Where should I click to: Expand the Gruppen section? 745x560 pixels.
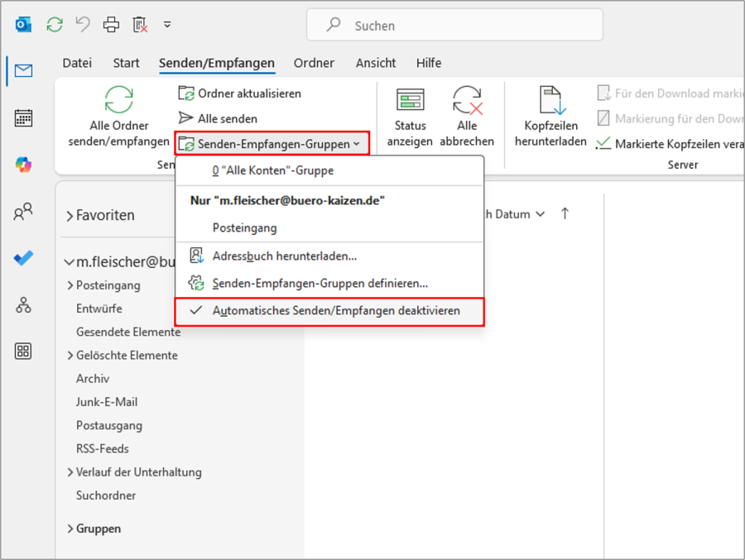click(x=70, y=528)
